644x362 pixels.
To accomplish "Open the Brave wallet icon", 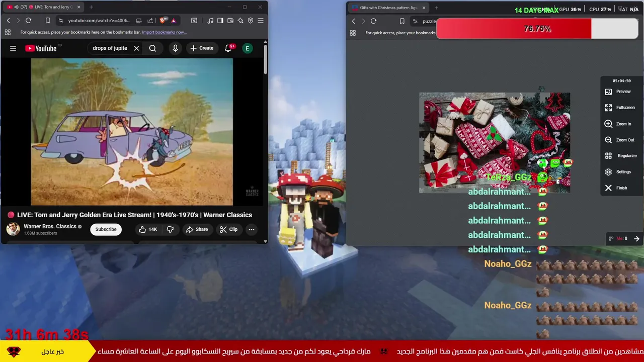I will (230, 21).
